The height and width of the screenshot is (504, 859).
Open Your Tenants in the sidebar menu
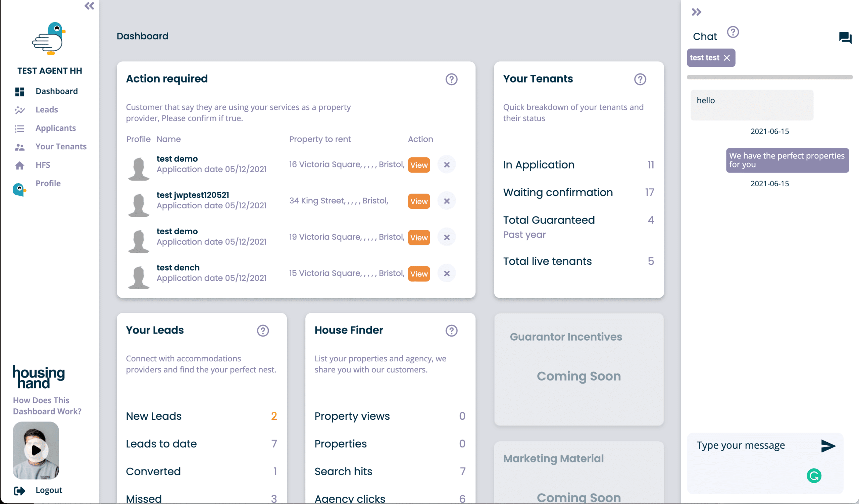click(61, 147)
